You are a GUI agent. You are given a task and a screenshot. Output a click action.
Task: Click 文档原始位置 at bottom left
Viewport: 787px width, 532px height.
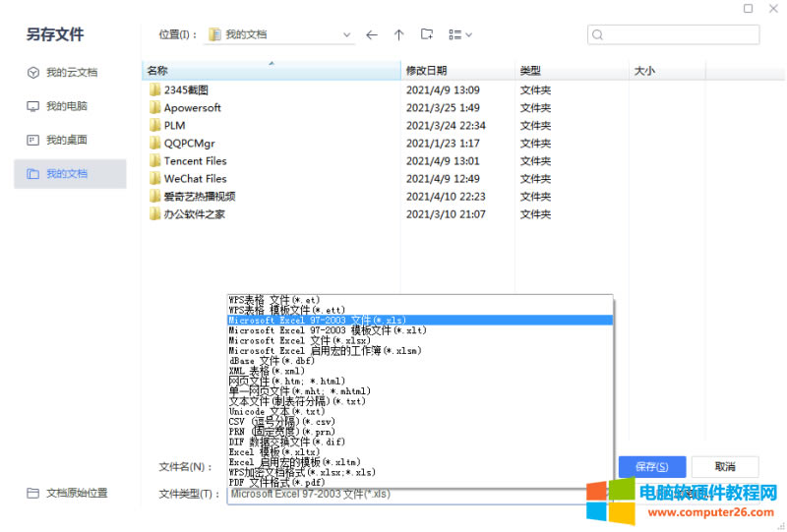pos(67,493)
